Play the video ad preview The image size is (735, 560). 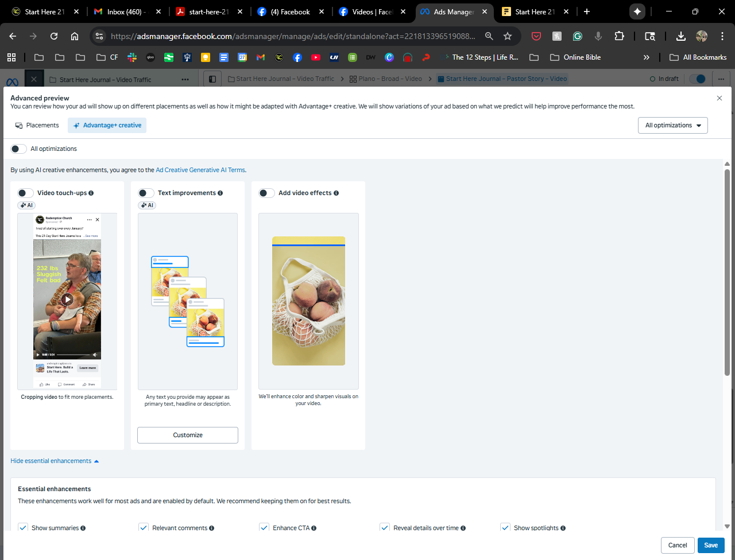pyautogui.click(x=67, y=299)
